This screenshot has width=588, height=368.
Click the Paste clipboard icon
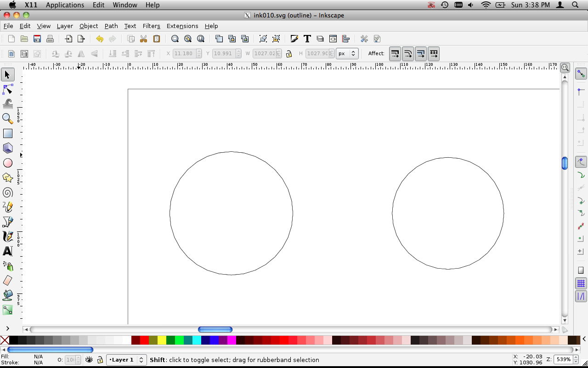[x=157, y=39]
